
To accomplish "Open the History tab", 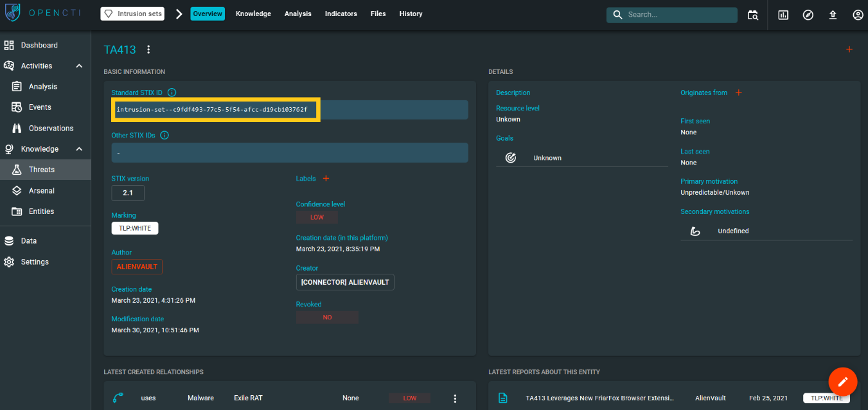I will [x=411, y=13].
